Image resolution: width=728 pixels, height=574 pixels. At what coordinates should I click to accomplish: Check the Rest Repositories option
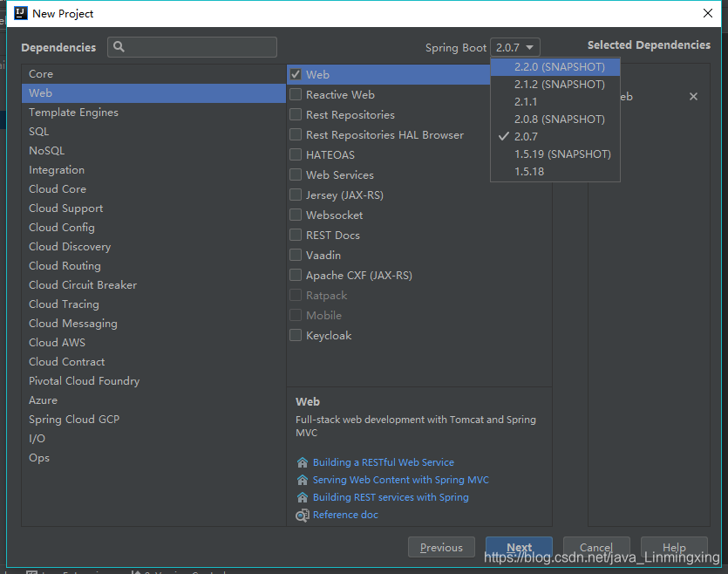(296, 114)
